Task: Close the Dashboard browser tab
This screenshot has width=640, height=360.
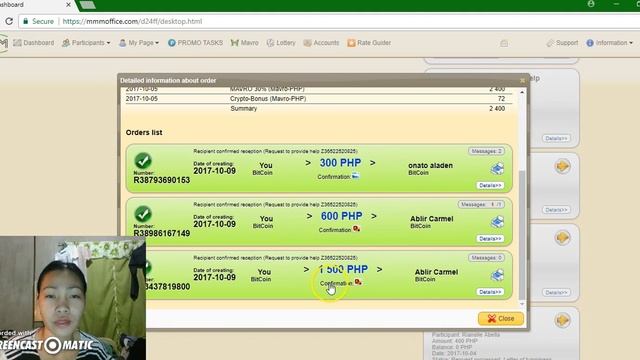Action: (68, 5)
